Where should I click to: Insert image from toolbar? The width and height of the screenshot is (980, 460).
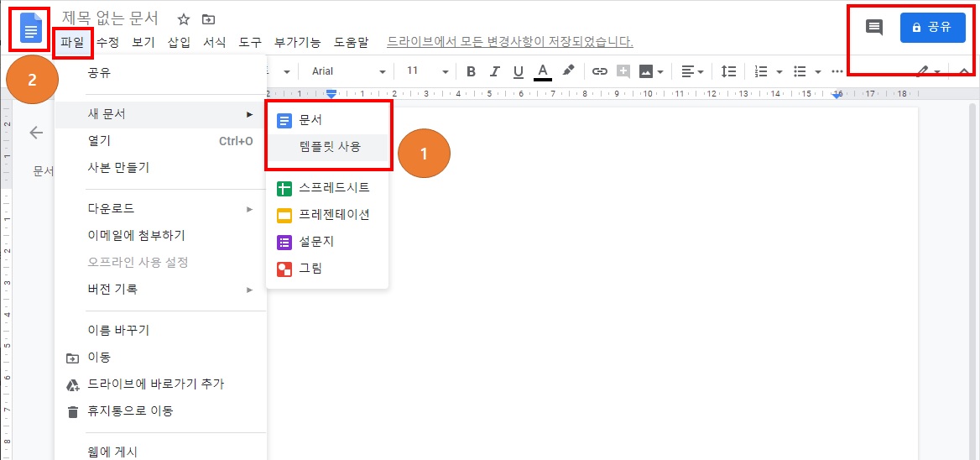pyautogui.click(x=645, y=72)
